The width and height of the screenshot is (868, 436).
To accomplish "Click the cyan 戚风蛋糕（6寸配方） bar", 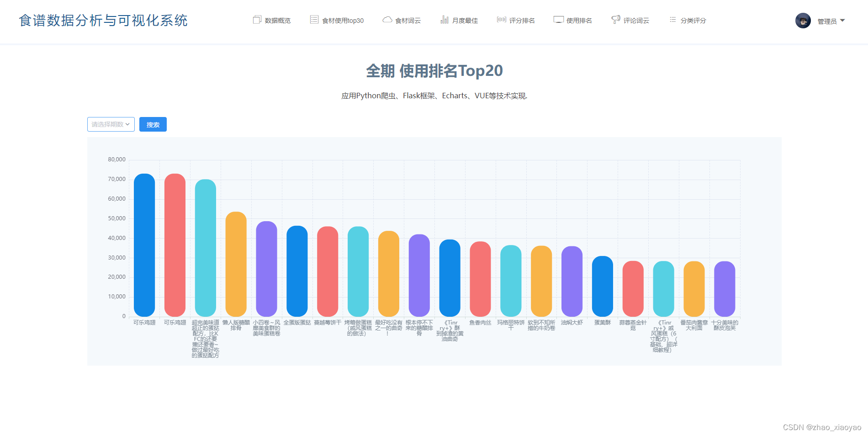I will [664, 289].
